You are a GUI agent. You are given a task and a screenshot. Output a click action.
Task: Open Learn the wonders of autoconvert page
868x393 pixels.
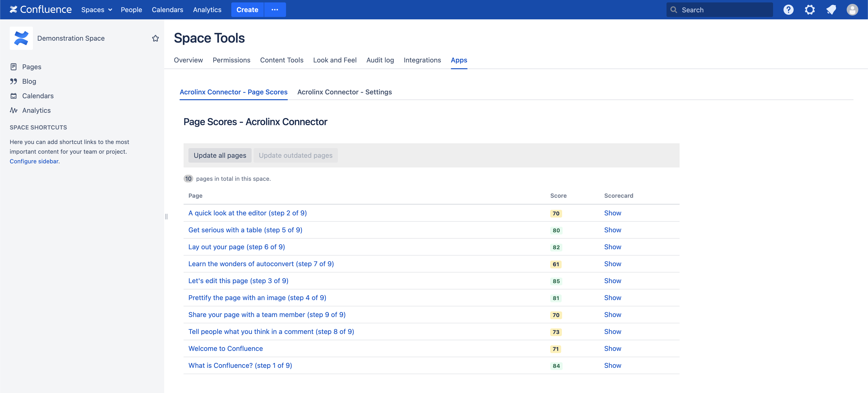(x=261, y=264)
